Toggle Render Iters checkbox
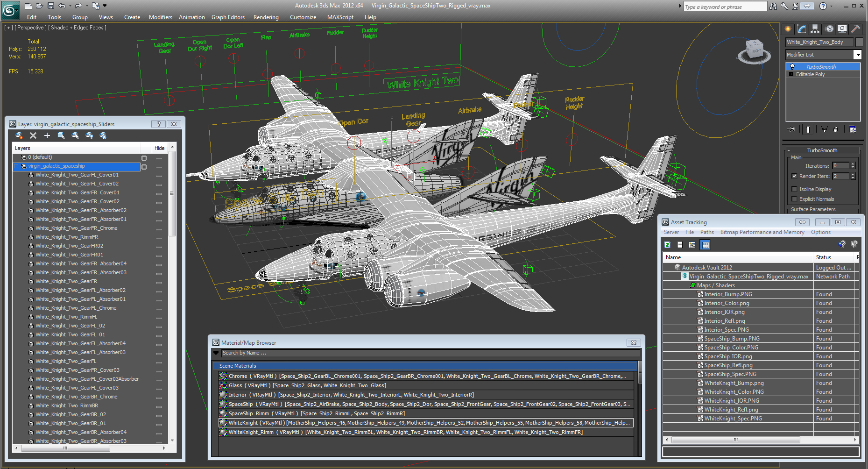This screenshot has height=469, width=868. (x=794, y=176)
